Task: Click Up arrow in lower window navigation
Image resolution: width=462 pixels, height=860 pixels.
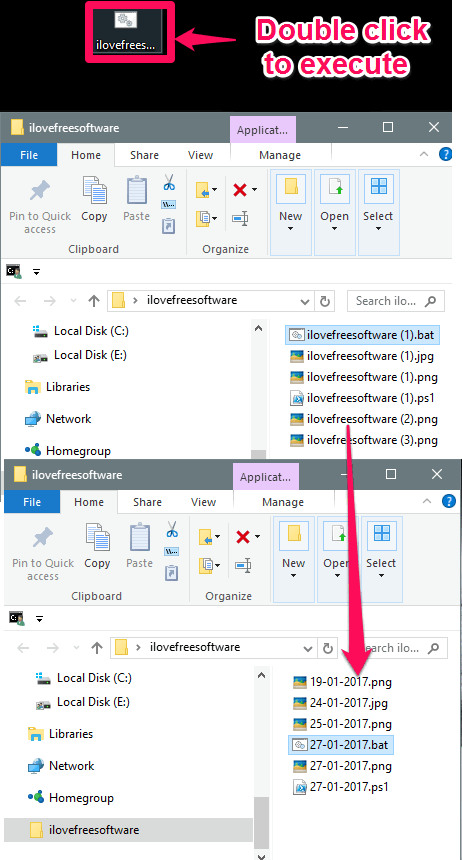Action: coord(97,648)
